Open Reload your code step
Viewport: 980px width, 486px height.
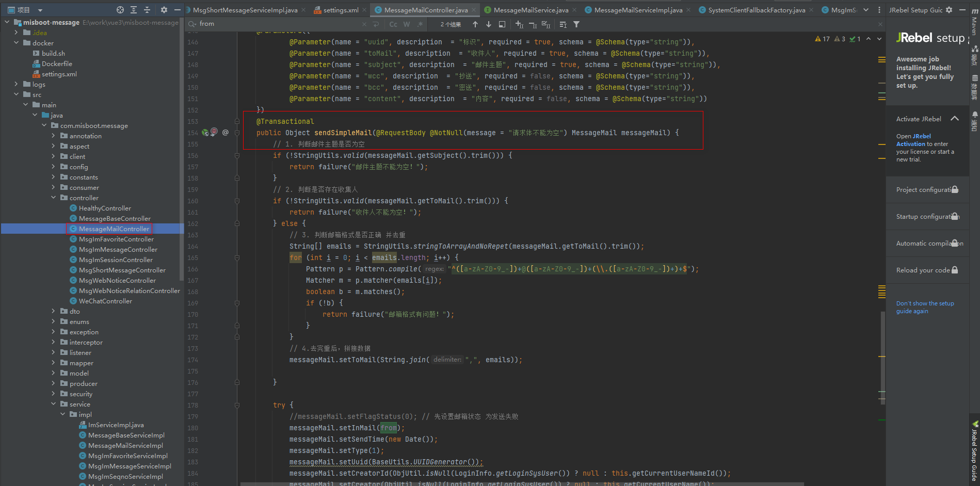tap(927, 270)
